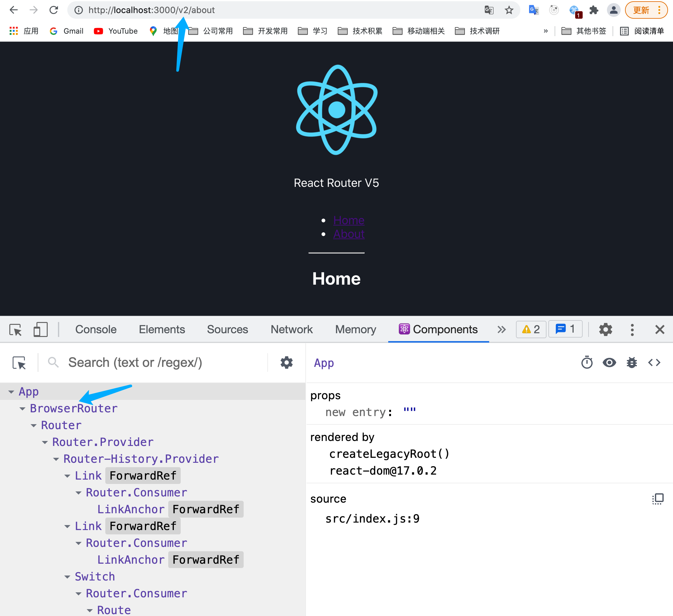Image resolution: width=673 pixels, height=616 pixels.
Task: Collapse the Switch tree node
Action: point(67,577)
